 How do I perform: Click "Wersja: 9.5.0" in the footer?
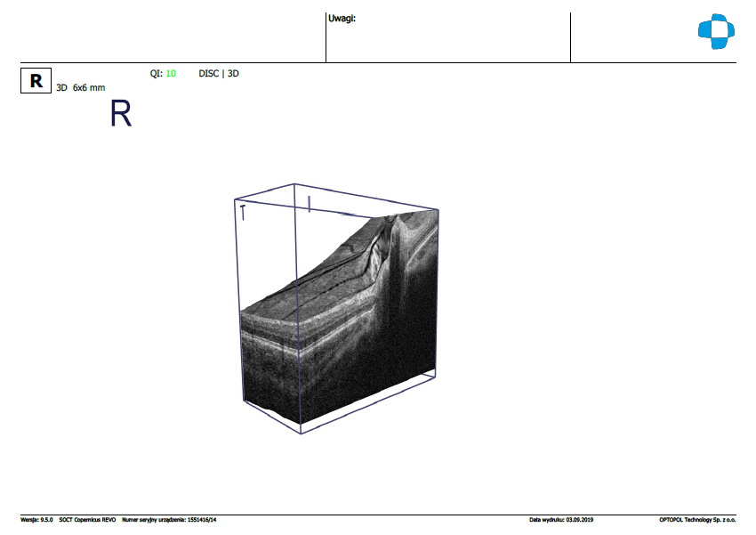pyautogui.click(x=36, y=520)
